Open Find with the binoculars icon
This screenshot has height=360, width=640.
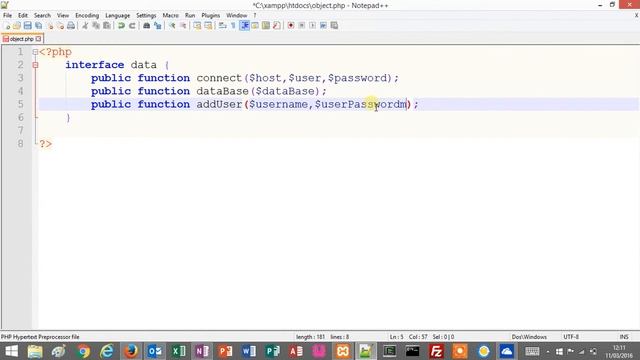click(146, 26)
